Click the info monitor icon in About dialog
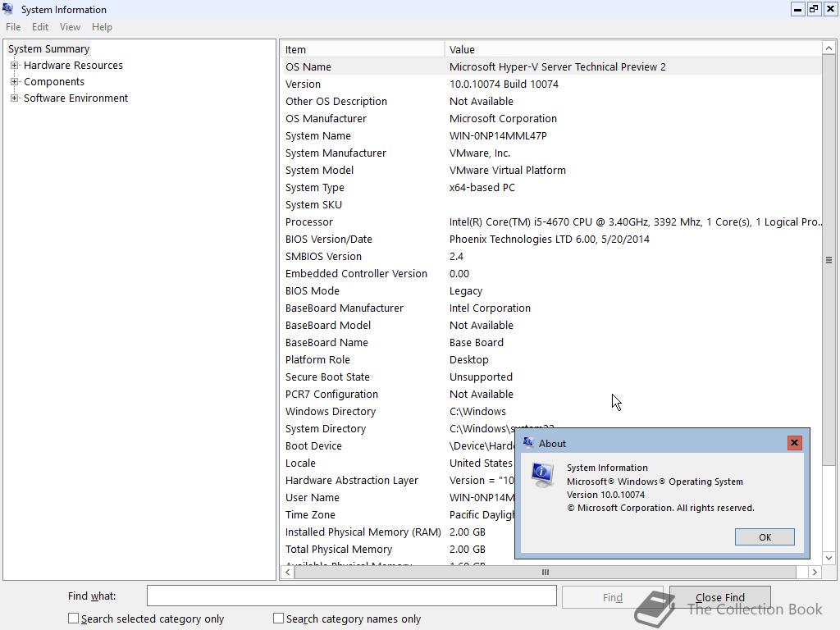The image size is (840, 630). (542, 475)
